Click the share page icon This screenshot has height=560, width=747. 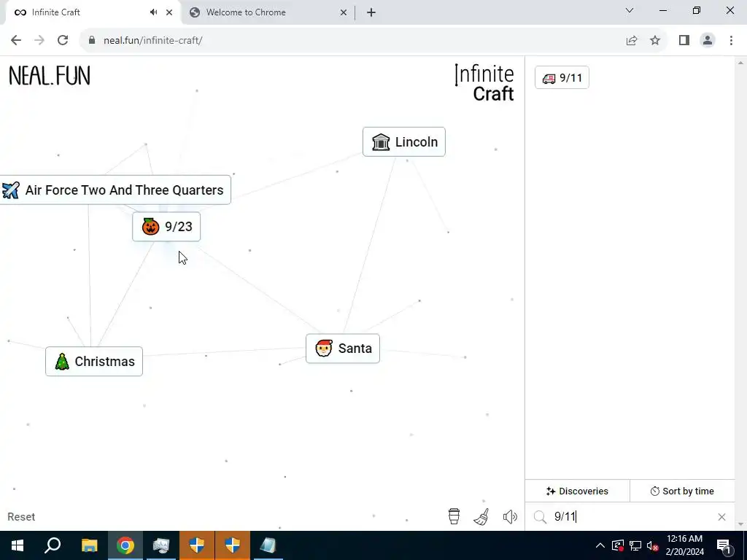(x=632, y=41)
